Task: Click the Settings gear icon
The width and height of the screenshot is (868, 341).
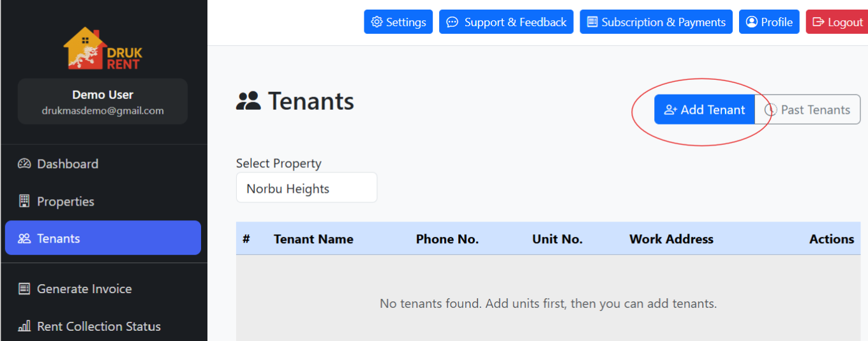Action: [377, 22]
